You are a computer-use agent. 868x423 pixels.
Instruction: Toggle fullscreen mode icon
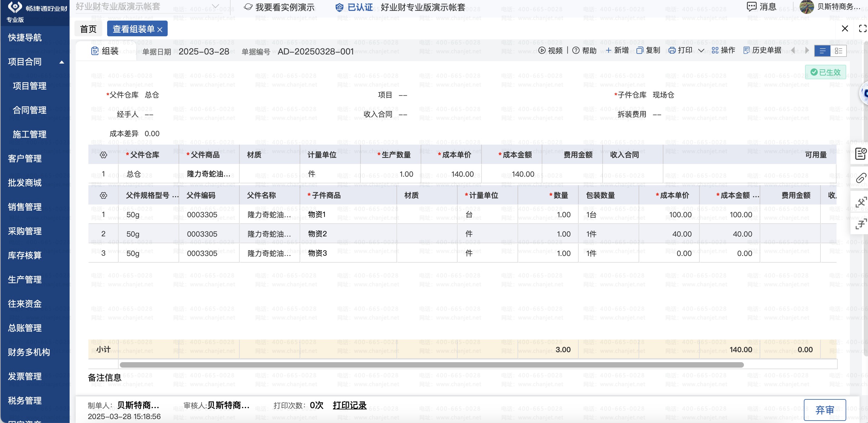point(863,29)
